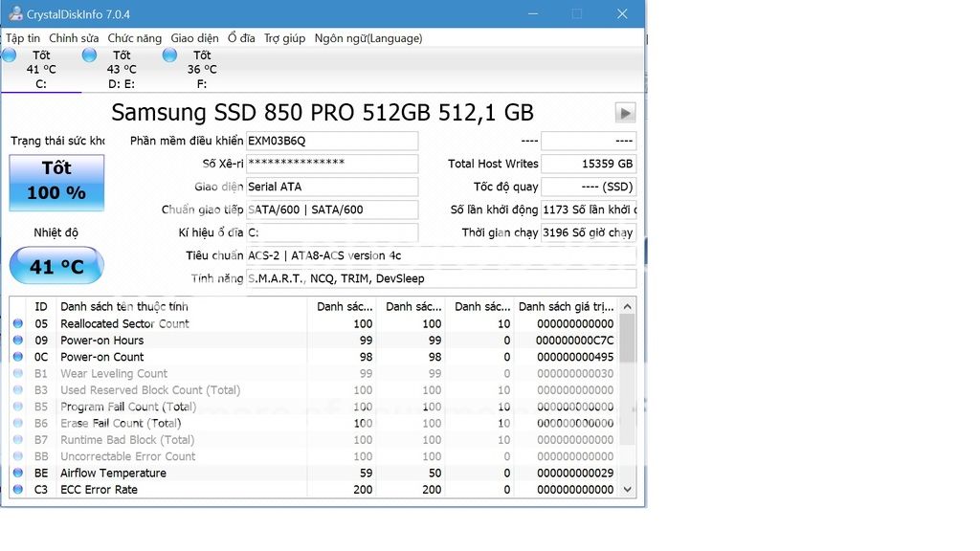Click the status dot beside ECC Error Rate
The height and width of the screenshot is (551, 980).
click(x=17, y=489)
